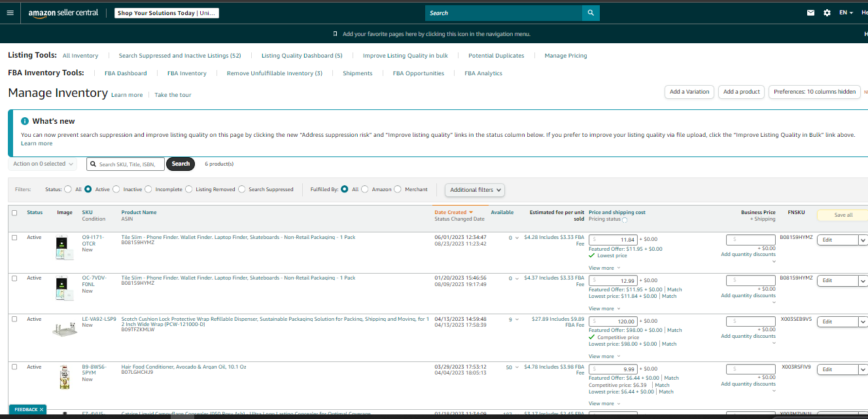The height and width of the screenshot is (419, 868).
Task: Click Edit for SKU OC-7VDV-F0NL
Action: point(837,281)
